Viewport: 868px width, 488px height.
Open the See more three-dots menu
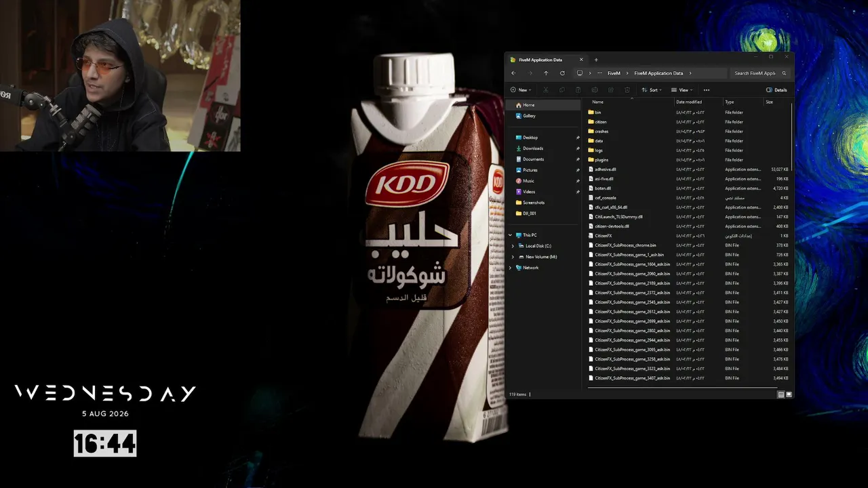pos(707,90)
